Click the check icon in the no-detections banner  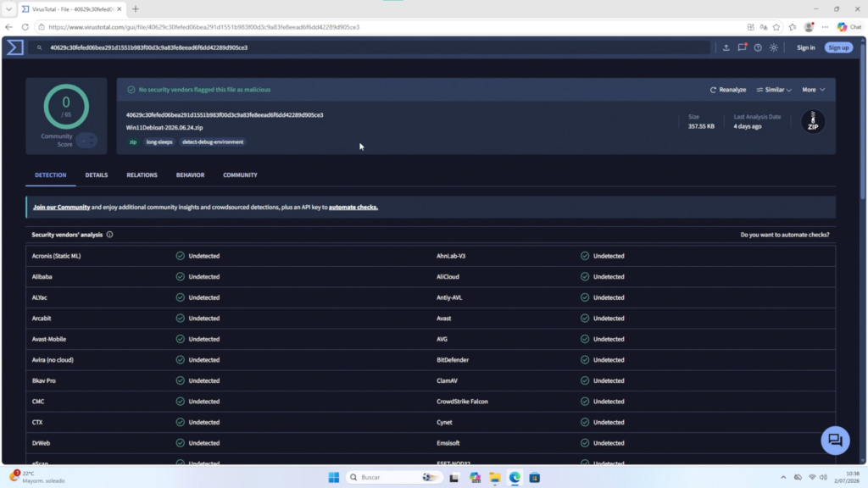click(x=131, y=90)
